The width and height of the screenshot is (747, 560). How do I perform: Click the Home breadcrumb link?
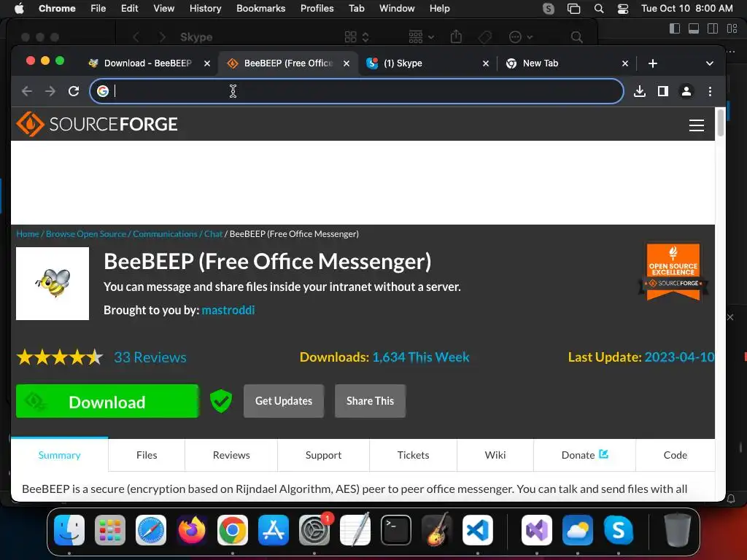(x=28, y=234)
